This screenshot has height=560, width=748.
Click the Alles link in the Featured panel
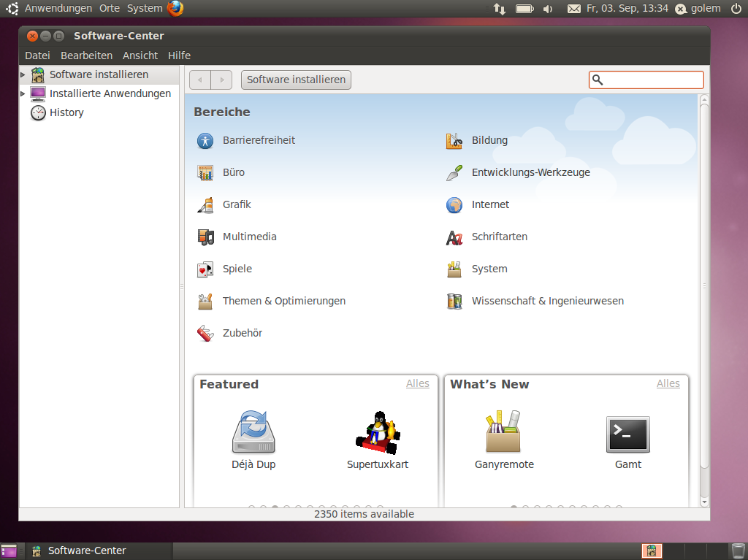point(418,383)
